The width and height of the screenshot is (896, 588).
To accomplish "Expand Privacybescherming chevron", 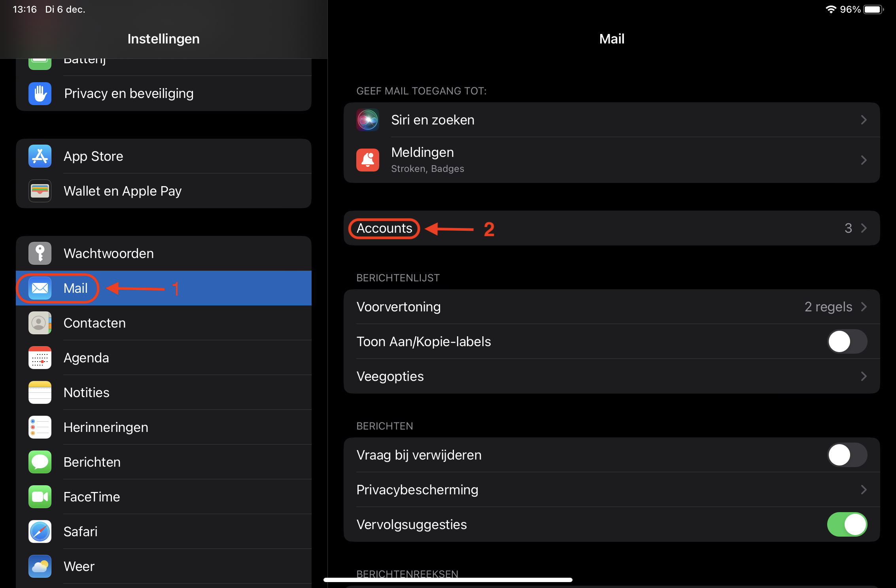I will [x=864, y=490].
